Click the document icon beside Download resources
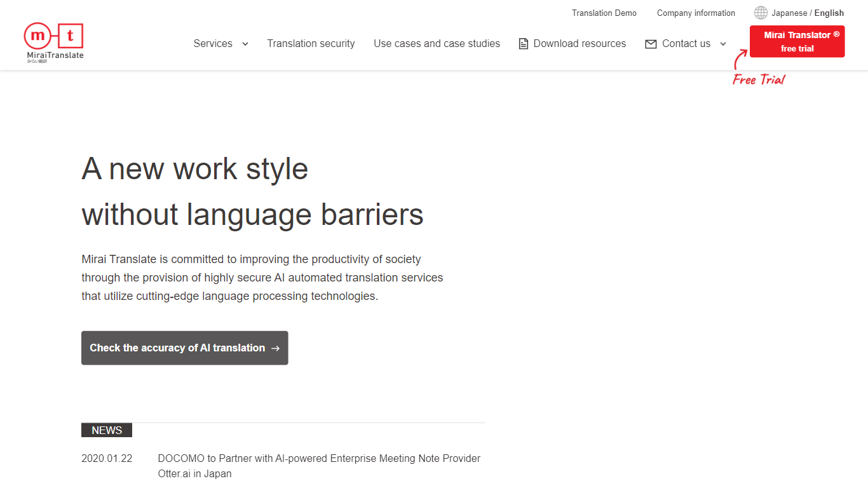This screenshot has width=868, height=488. 524,44
